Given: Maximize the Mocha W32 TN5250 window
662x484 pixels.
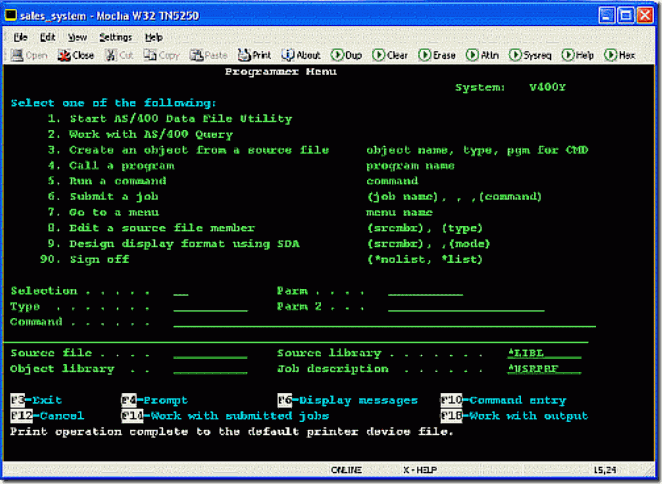Looking at the screenshot, I should point(626,16).
